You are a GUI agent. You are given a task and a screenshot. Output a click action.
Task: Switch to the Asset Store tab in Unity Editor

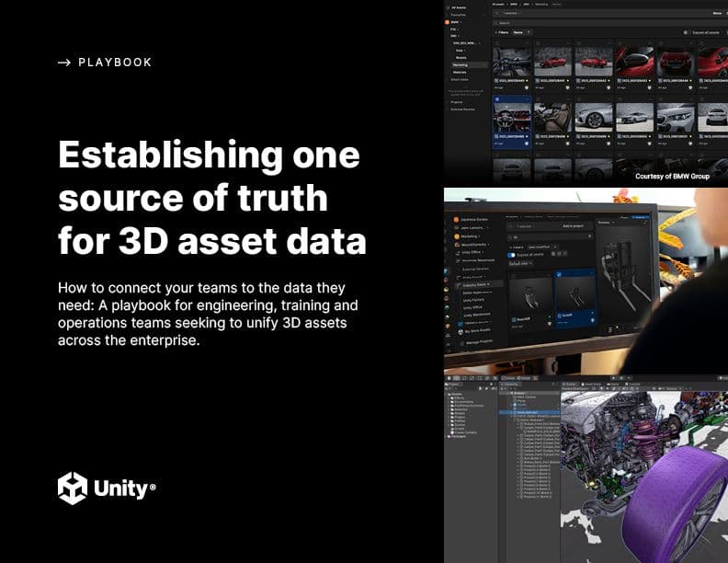(590, 385)
